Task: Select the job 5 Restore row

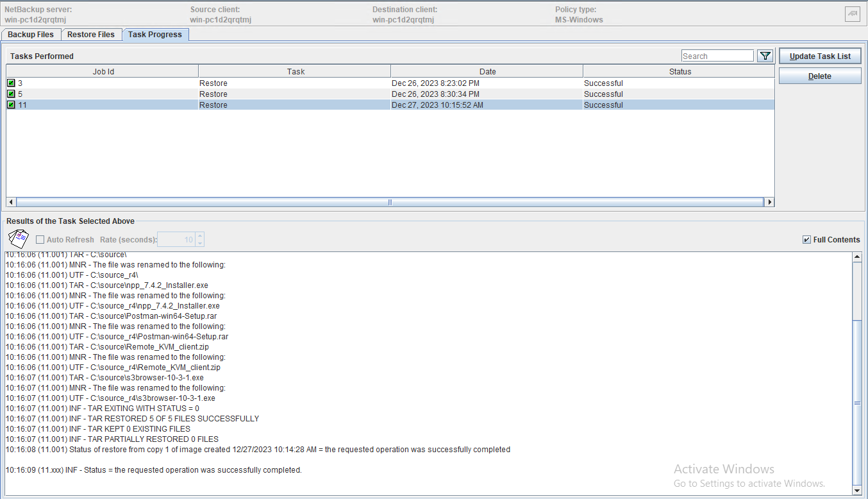Action: click(390, 94)
